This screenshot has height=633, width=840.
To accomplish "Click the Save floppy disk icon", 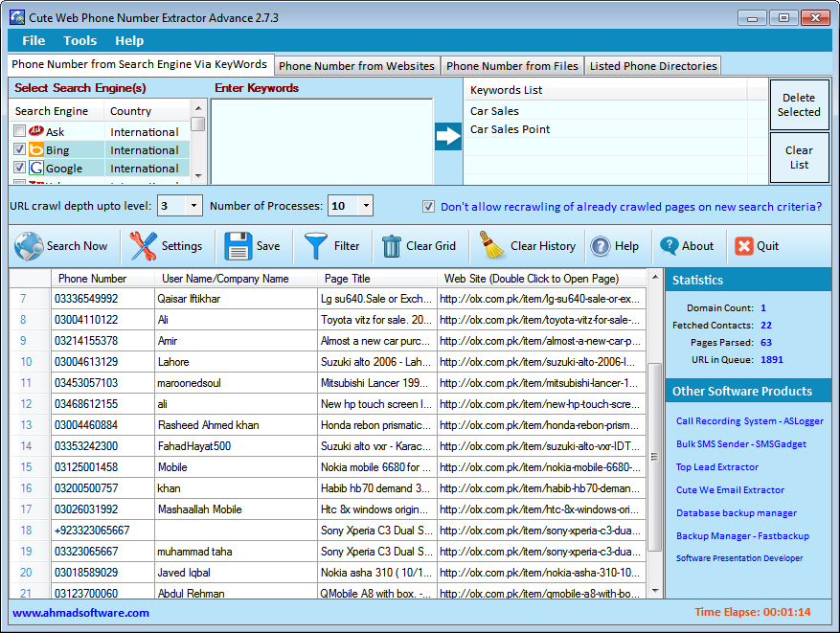I will [x=238, y=246].
